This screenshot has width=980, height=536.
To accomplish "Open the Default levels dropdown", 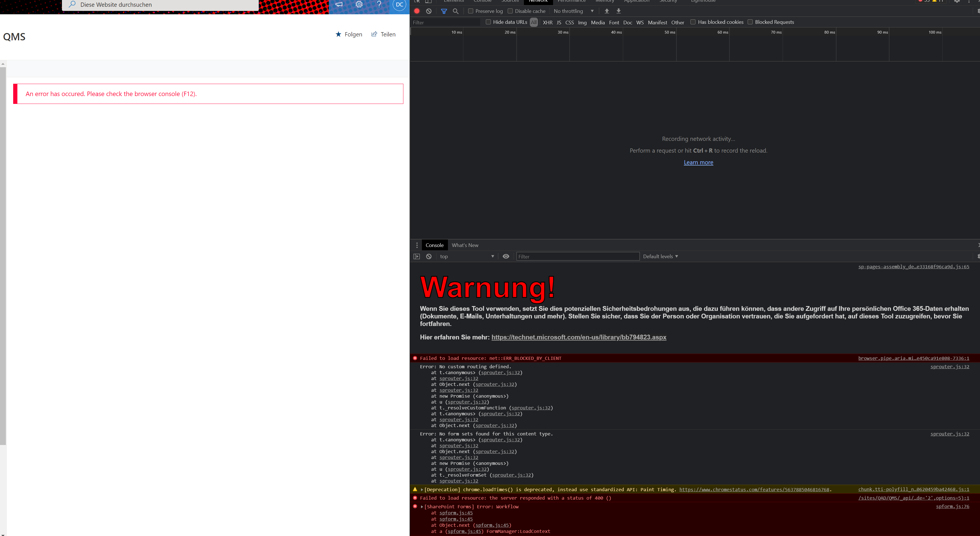I will click(660, 257).
